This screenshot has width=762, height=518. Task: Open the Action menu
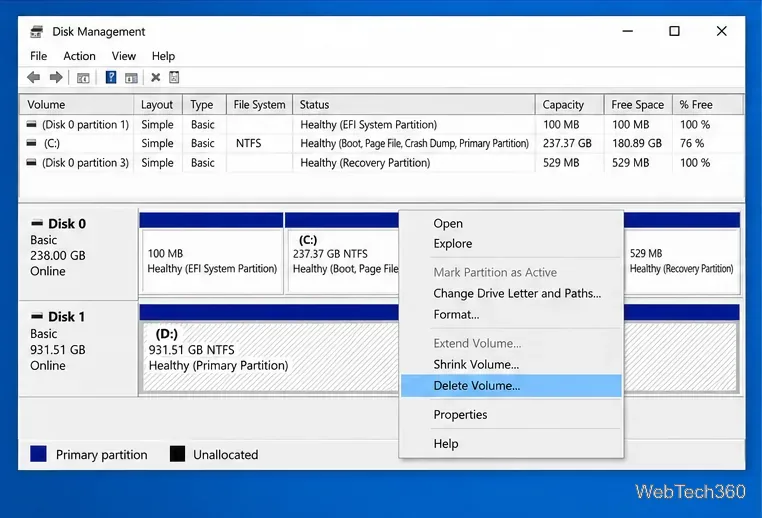(x=79, y=56)
